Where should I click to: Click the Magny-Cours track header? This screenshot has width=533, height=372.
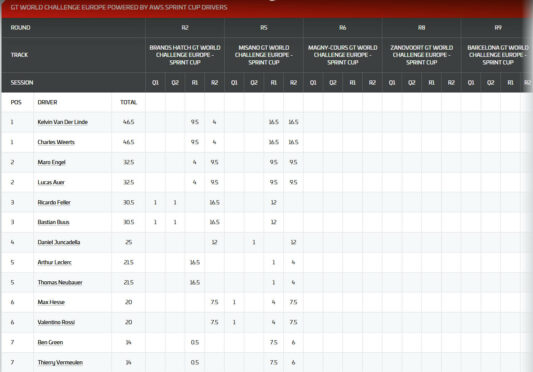[x=343, y=55]
